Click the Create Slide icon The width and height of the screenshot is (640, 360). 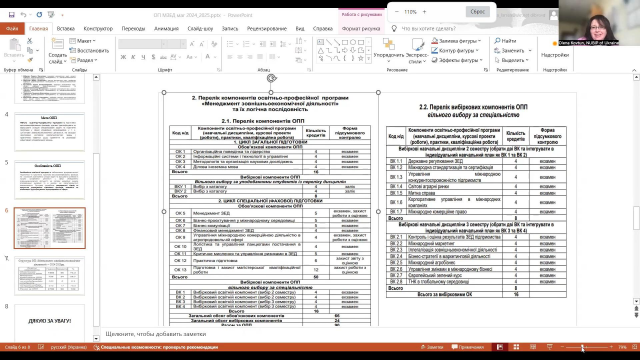[x=58, y=44]
